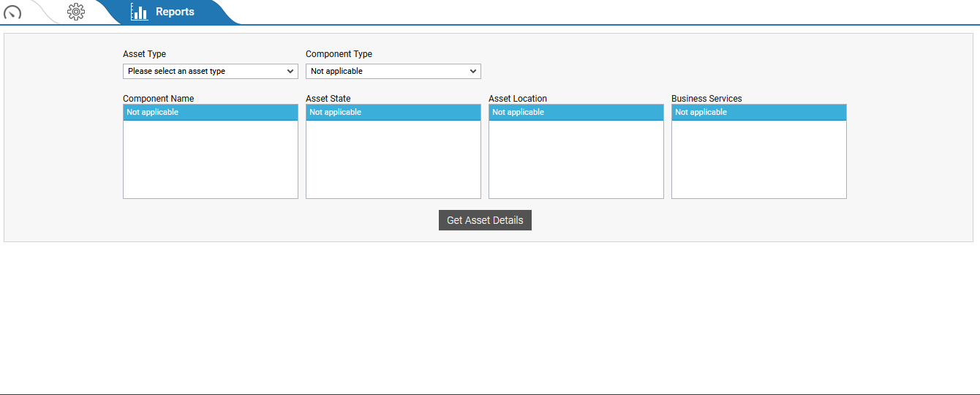980x395 pixels.
Task: Click the Business Services field label
Action: 706,98
